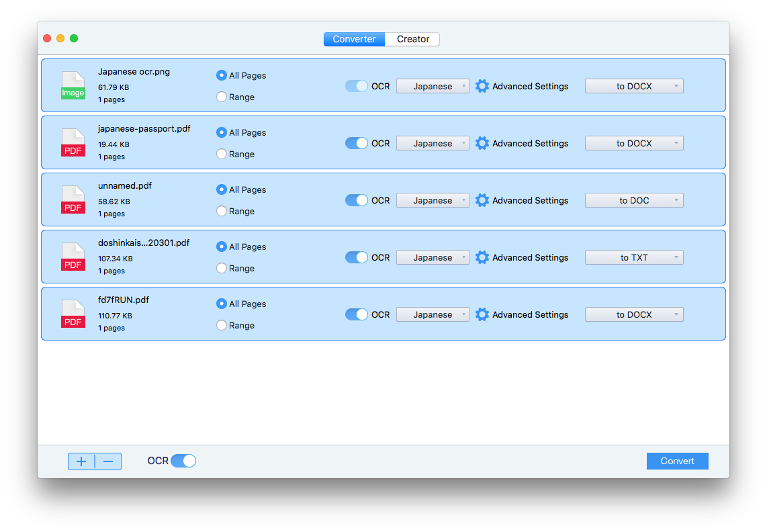767x532 pixels.
Task: Toggle OCR switch for fd7fRUN.pdf
Action: [356, 314]
